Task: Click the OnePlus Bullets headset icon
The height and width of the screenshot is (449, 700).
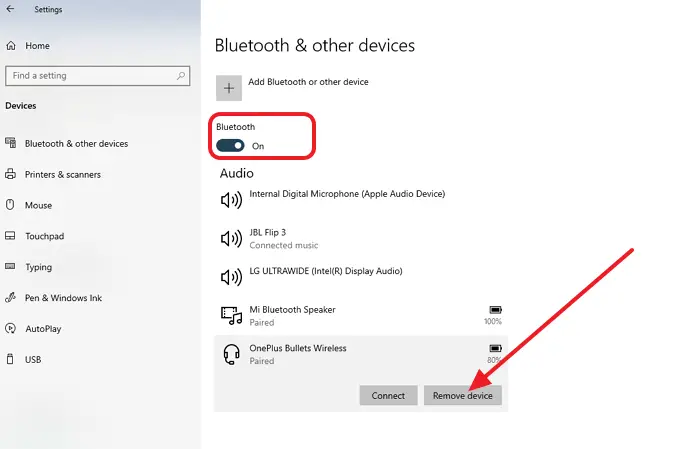Action: tap(231, 354)
